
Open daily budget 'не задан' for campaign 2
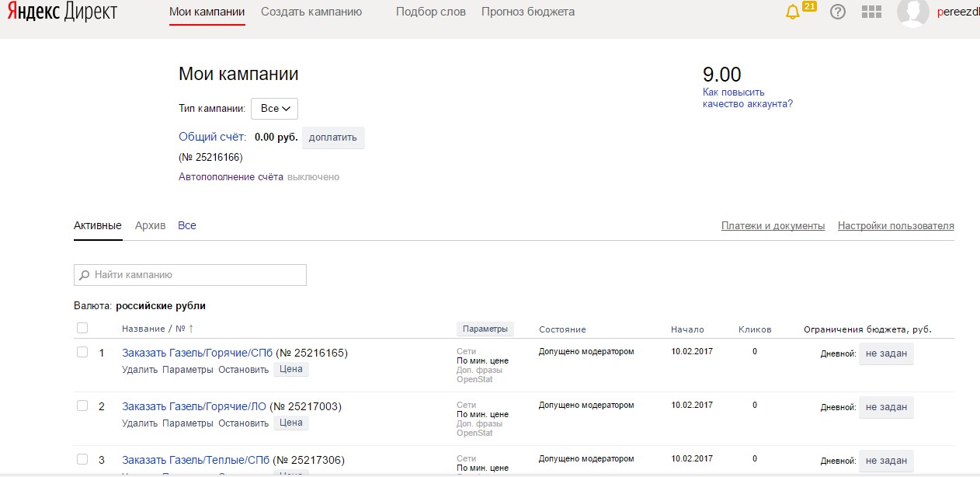click(x=886, y=407)
